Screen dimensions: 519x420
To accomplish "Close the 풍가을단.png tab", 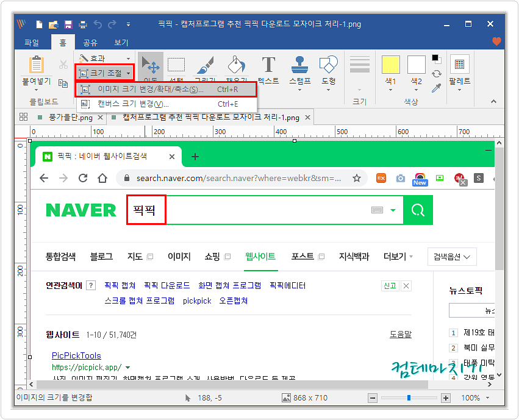I will (x=100, y=118).
